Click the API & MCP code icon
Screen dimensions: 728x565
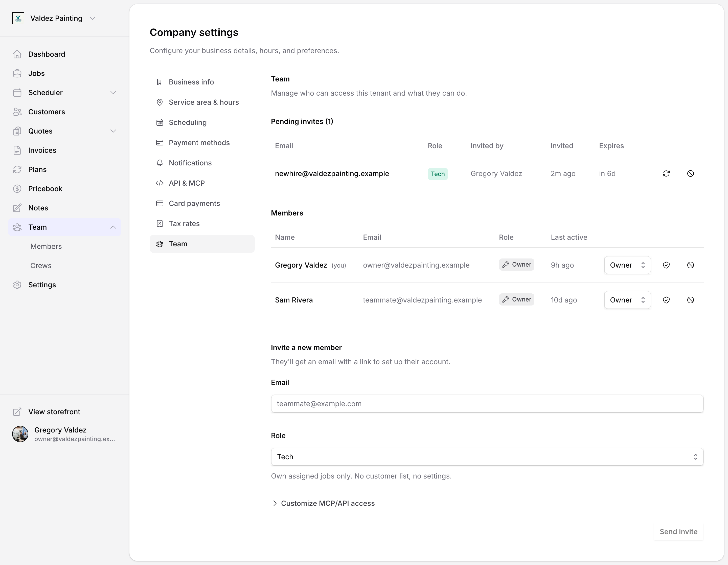click(x=160, y=183)
